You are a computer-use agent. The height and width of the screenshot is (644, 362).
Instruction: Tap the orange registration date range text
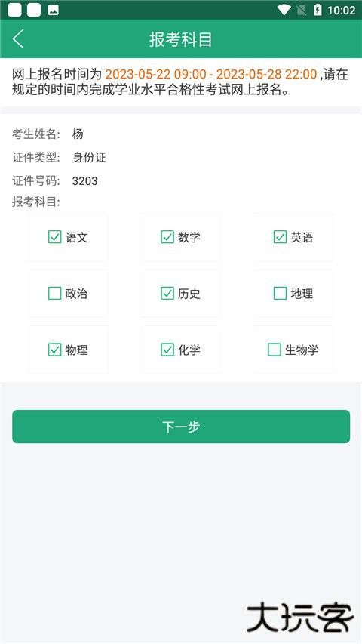[x=211, y=74]
